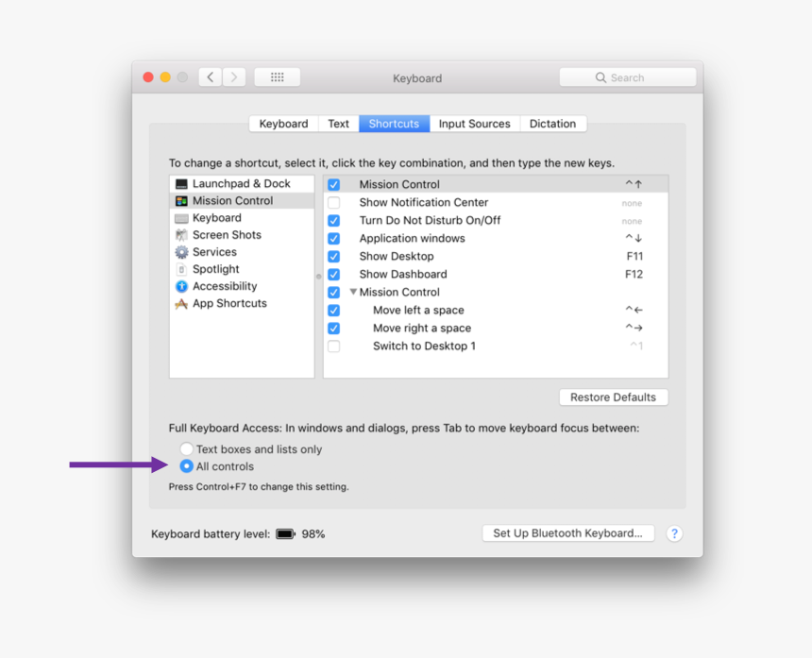Click the App Shortcuts category icon
The height and width of the screenshot is (658, 812).
[x=181, y=303]
